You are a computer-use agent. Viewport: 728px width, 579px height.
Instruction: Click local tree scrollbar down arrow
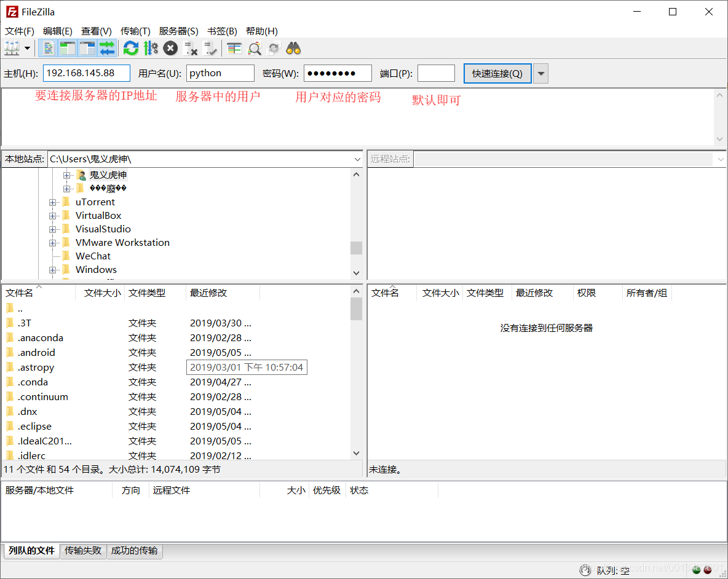(356, 274)
